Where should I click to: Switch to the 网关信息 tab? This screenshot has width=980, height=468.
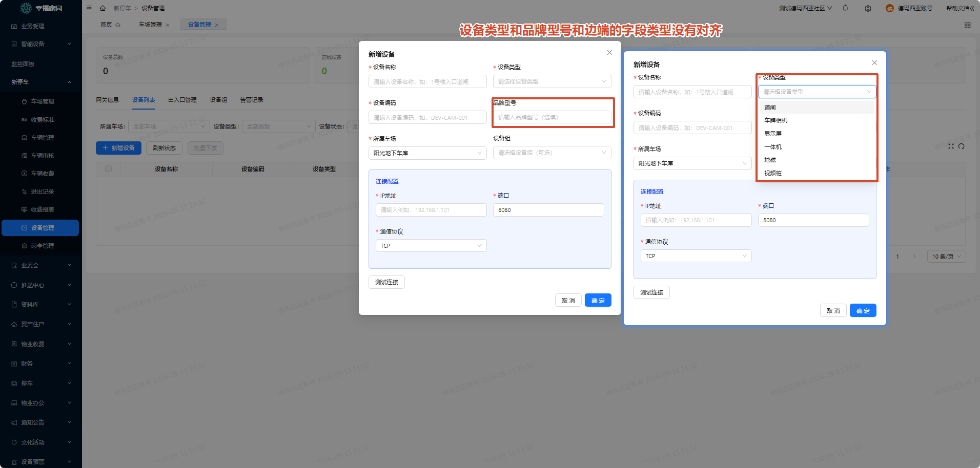107,100
